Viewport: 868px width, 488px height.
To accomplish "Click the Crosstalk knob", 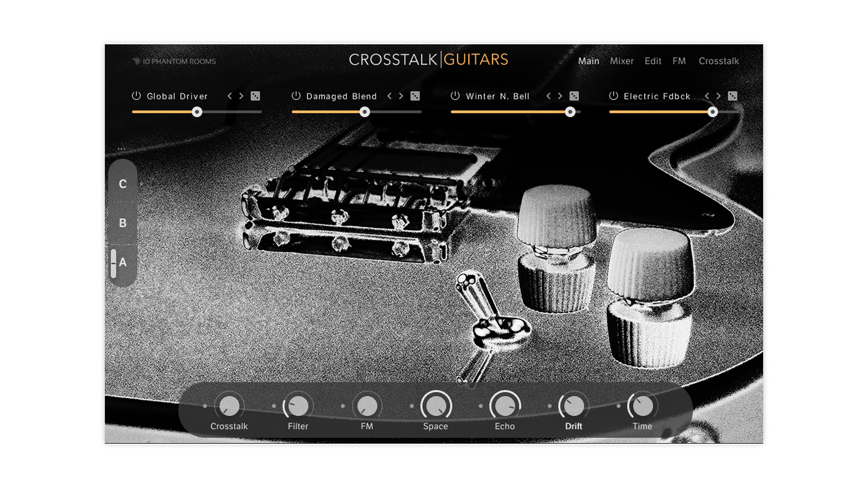I will (x=229, y=406).
